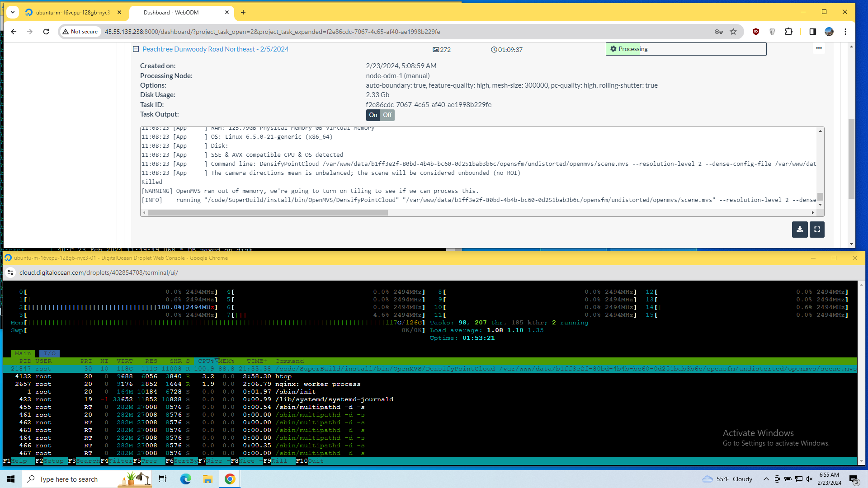The width and height of the screenshot is (868, 488).
Task: Click the Not secure site info chip
Action: [x=80, y=32]
